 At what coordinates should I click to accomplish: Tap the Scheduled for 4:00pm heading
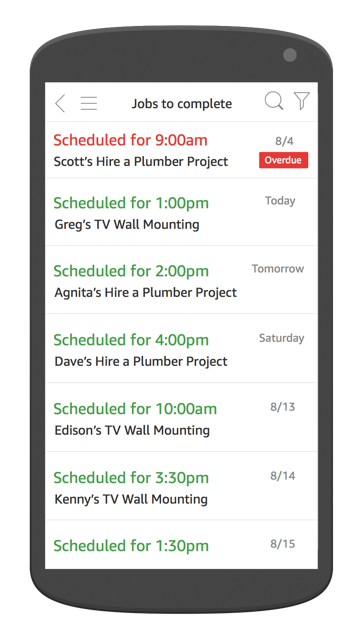(x=131, y=340)
